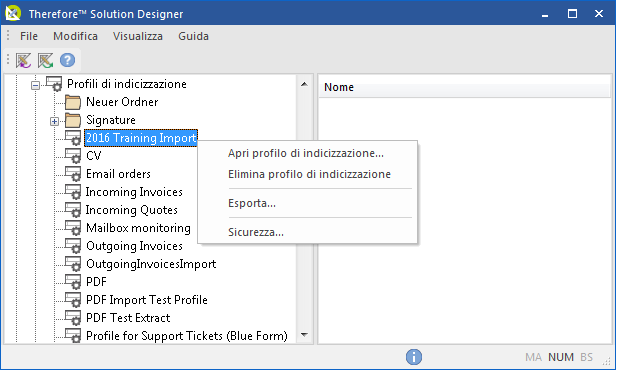Click the 2016 Training Import profile icon
The height and width of the screenshot is (371, 617).
point(73,138)
